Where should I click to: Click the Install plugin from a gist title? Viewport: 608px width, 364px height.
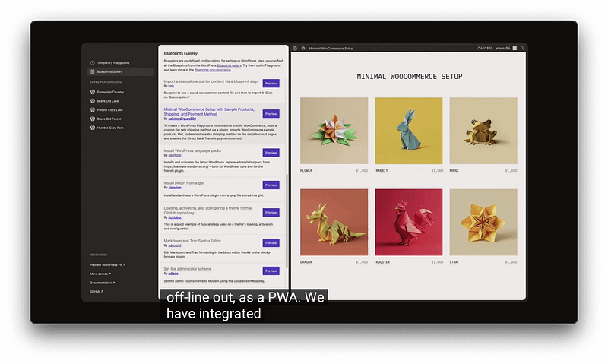coord(184,183)
